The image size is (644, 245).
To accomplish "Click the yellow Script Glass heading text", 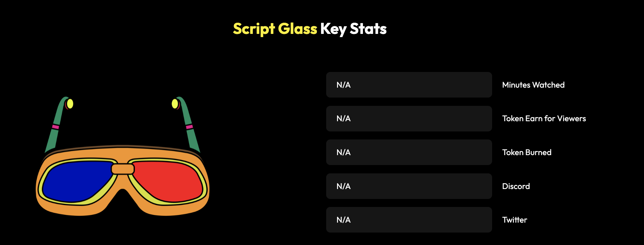I will point(275,29).
